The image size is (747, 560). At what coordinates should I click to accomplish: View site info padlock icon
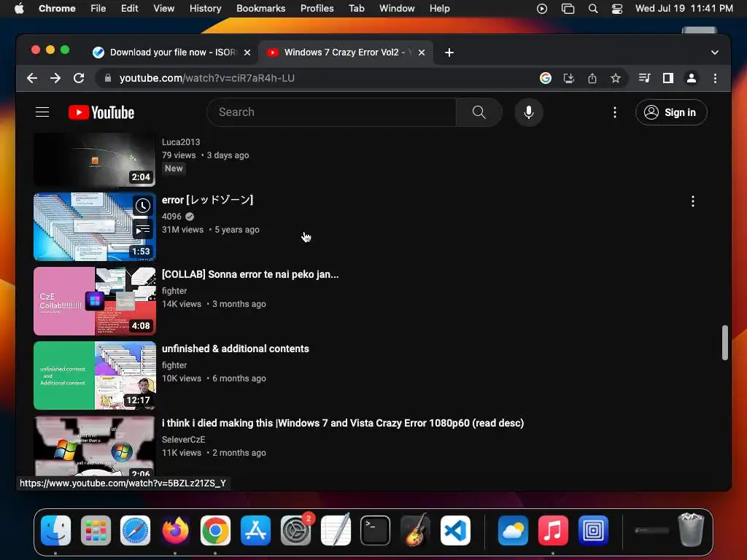point(108,78)
